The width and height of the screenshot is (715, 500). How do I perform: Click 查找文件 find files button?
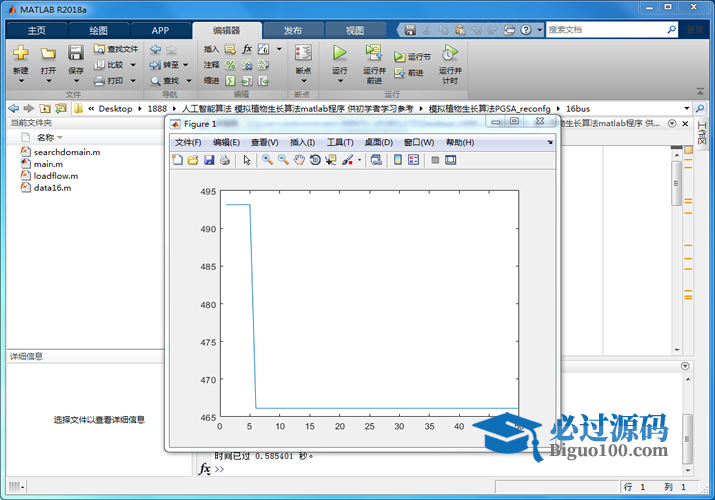pyautogui.click(x=116, y=49)
